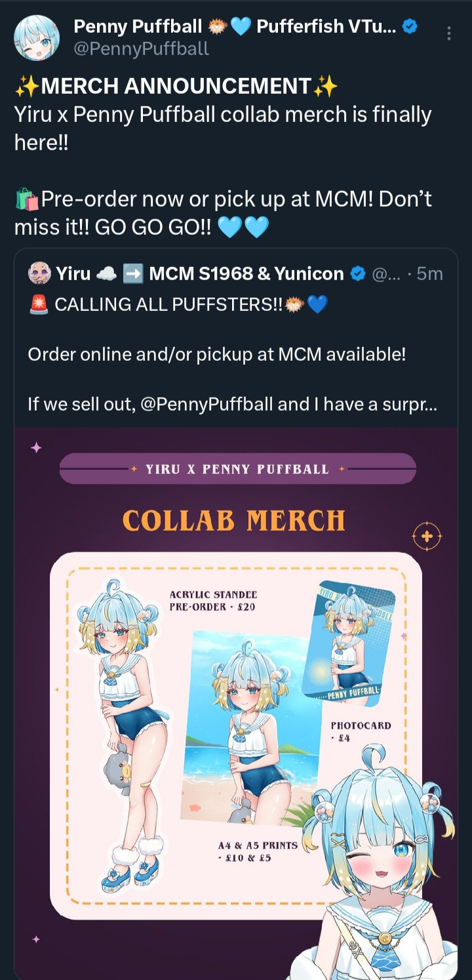The width and height of the screenshot is (472, 980).
Task: Tap Yiru's blue verified checkmark
Action: tap(358, 274)
